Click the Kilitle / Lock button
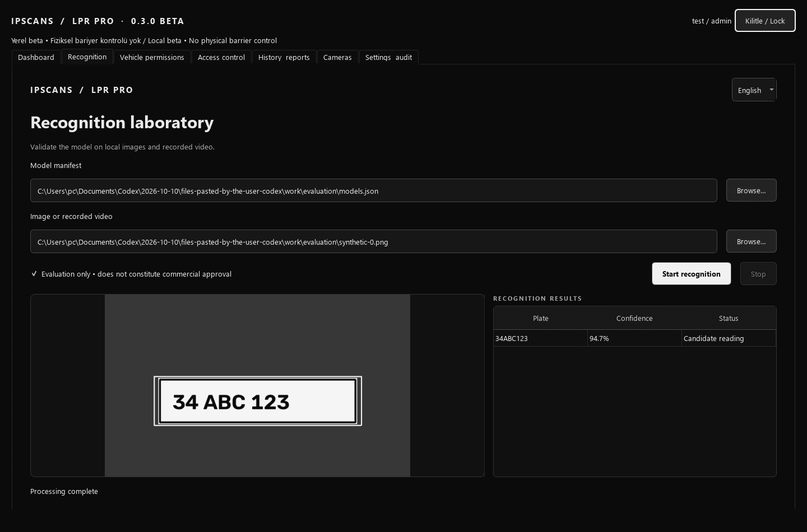The height and width of the screenshot is (532, 807). coord(765,21)
